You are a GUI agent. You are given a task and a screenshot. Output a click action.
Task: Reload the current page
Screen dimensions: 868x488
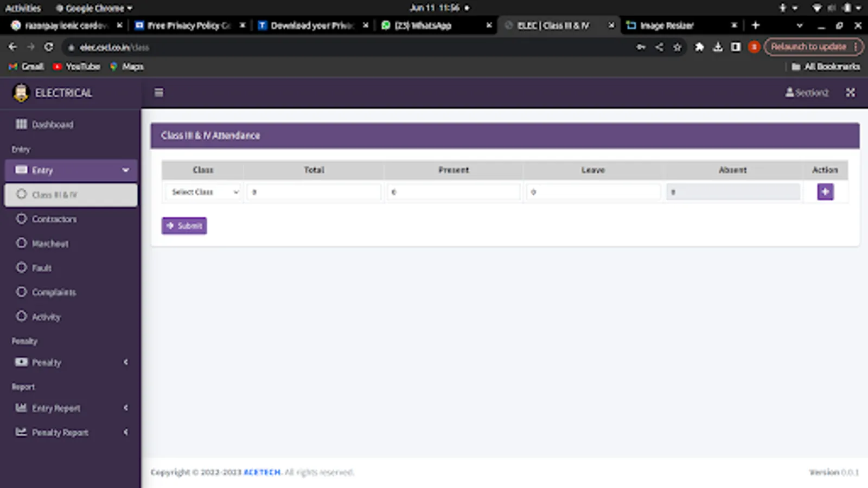49,47
